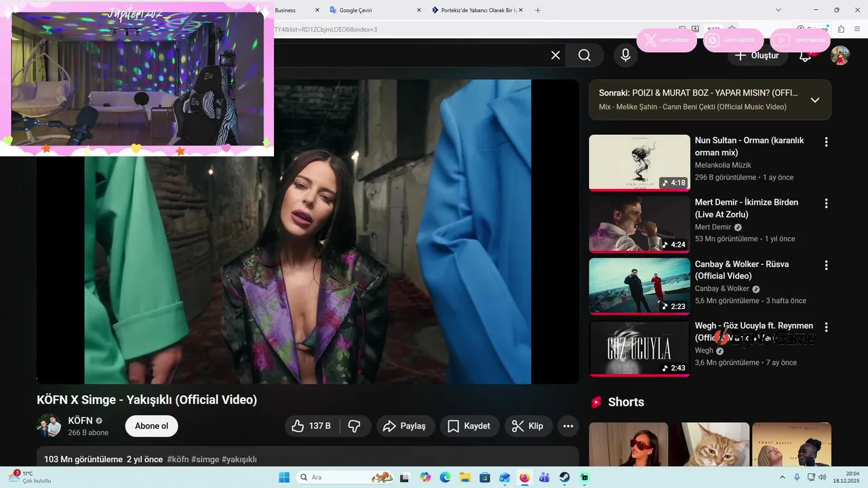The width and height of the screenshot is (868, 488).
Task: Click the #köfn hashtag
Action: (178, 460)
